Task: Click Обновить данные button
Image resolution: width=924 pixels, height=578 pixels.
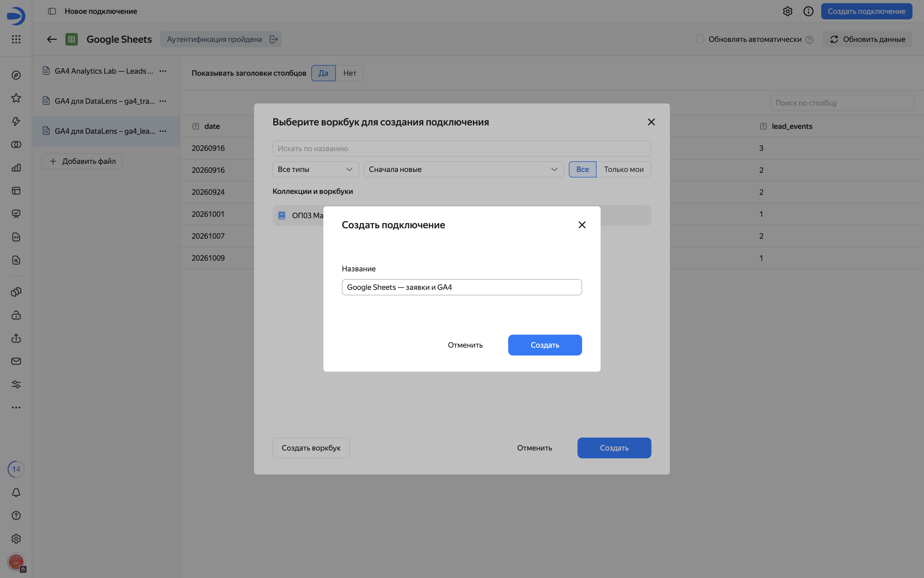Action: pyautogui.click(x=867, y=39)
